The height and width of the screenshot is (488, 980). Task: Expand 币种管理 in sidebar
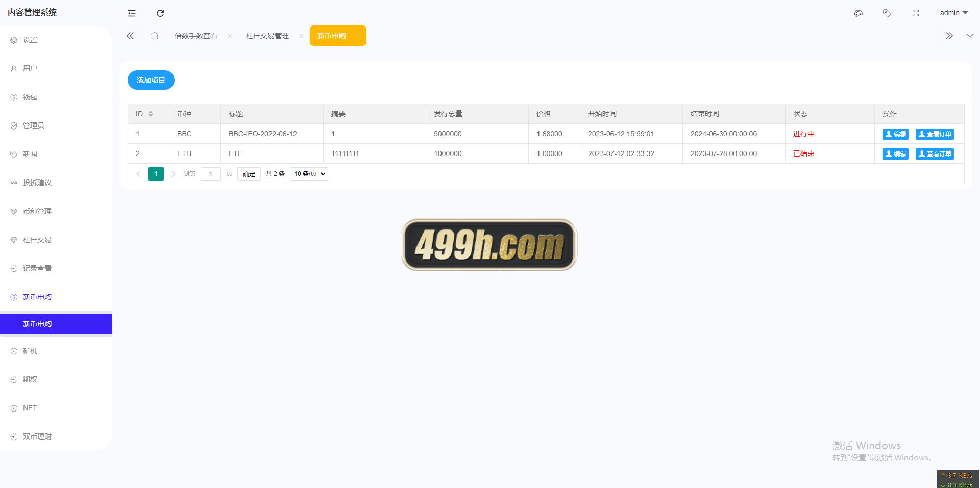tap(56, 211)
